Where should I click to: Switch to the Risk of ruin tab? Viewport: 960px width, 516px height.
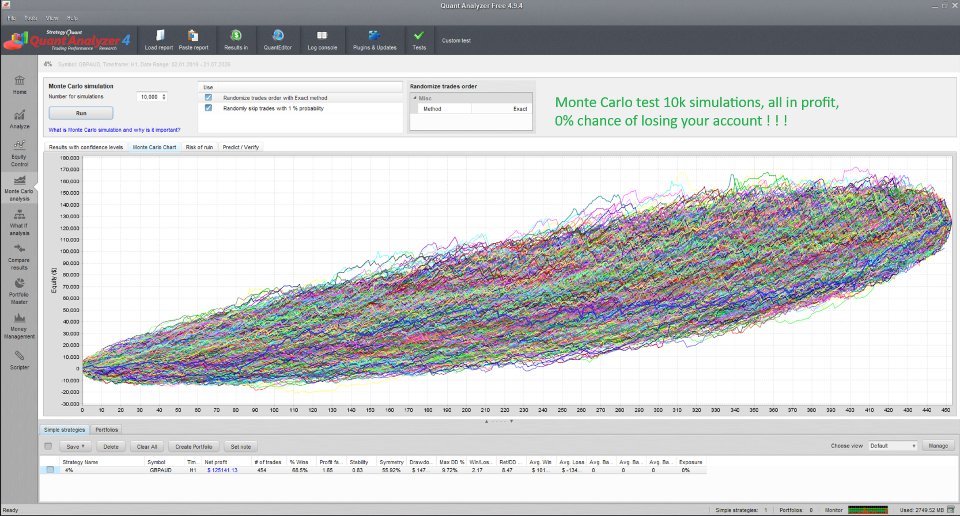click(199, 148)
